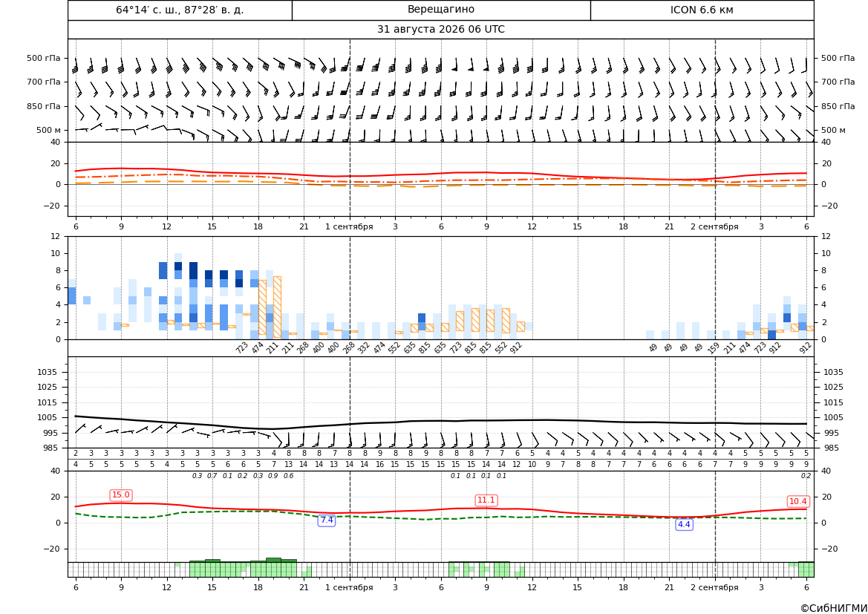Open the ©СибНИГМИ copyright text
This screenshot has height=614, width=868.
834,608
